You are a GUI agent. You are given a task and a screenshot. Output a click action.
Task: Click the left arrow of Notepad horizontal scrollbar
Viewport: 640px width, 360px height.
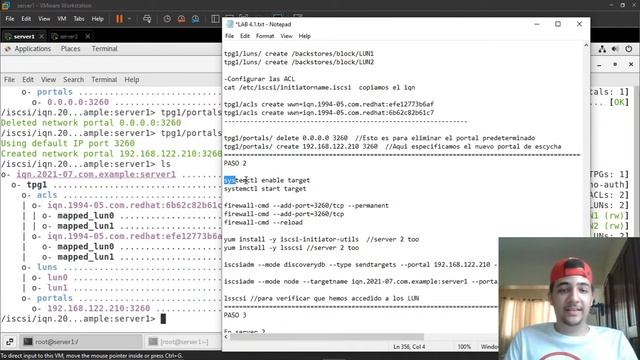(x=226, y=337)
